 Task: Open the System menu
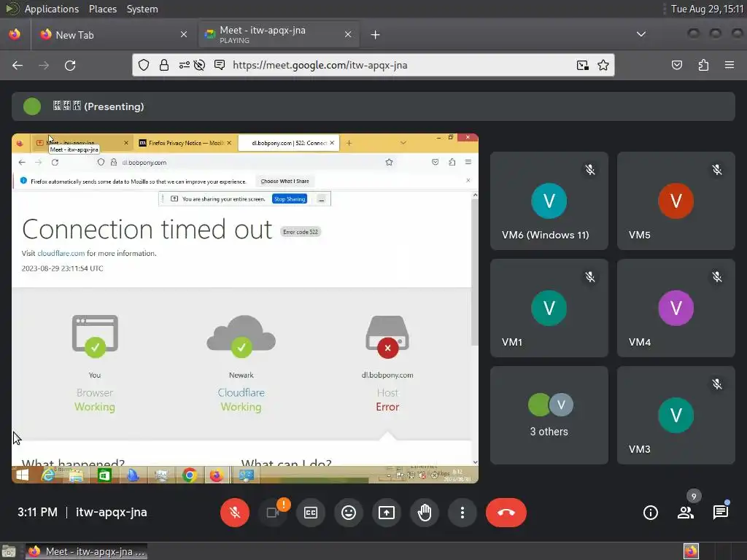pyautogui.click(x=142, y=9)
